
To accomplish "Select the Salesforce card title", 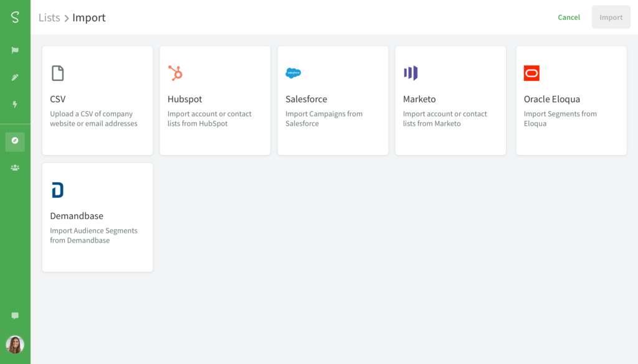I will coord(307,99).
